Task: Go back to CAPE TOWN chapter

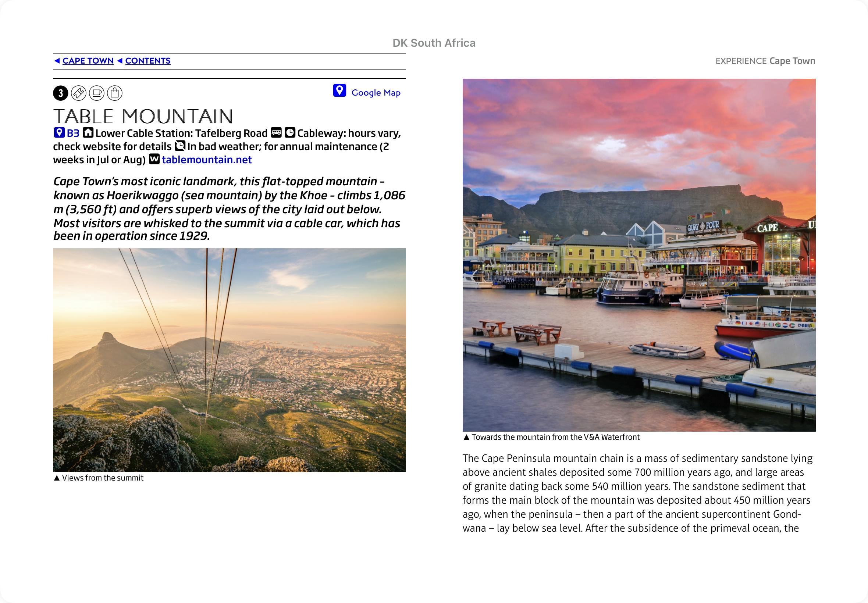Action: pyautogui.click(x=88, y=61)
